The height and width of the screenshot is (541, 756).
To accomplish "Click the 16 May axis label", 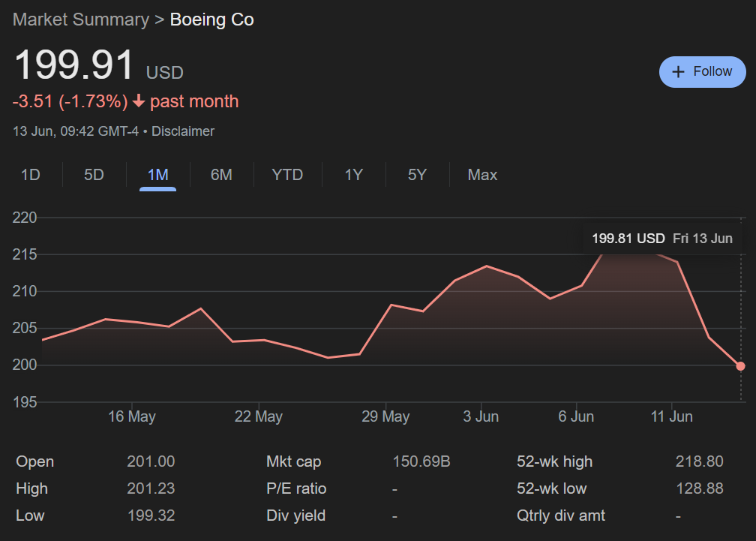I will pos(132,416).
